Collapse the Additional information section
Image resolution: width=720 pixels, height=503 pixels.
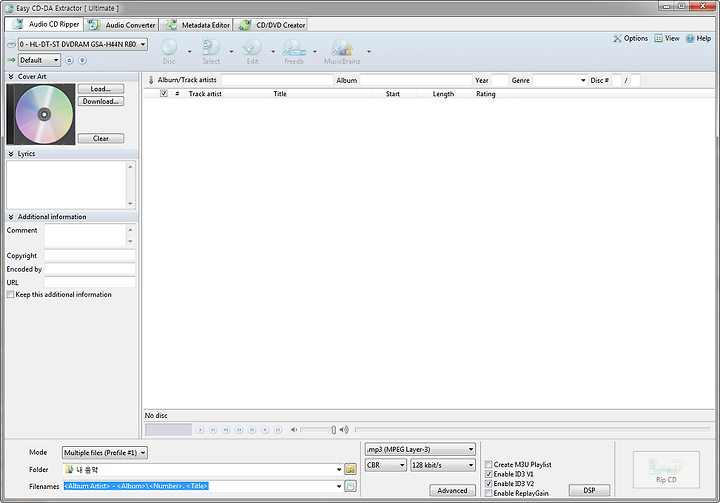[x=11, y=217]
